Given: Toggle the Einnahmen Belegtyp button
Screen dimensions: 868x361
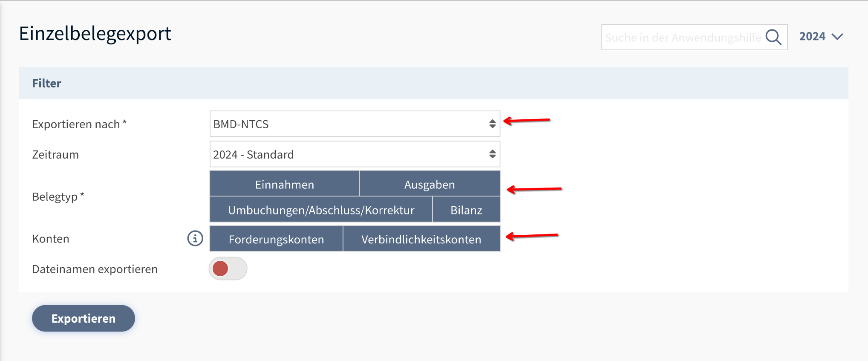Looking at the screenshot, I should click(285, 184).
